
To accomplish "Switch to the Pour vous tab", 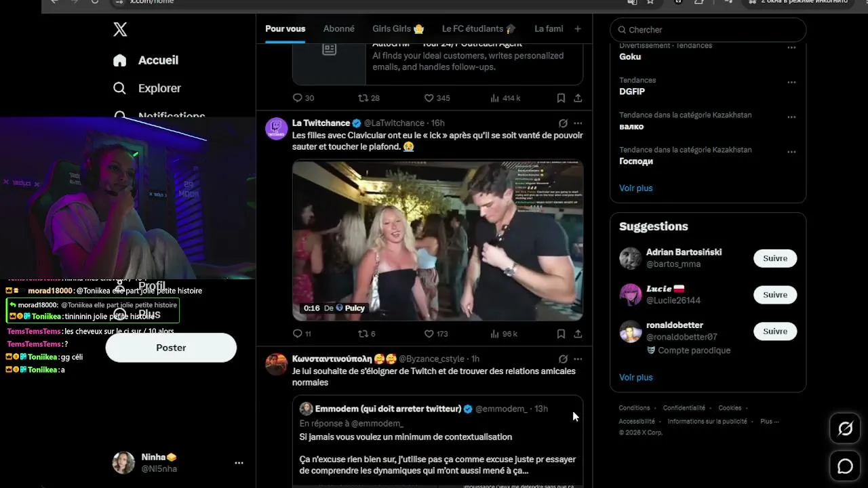I will (285, 28).
